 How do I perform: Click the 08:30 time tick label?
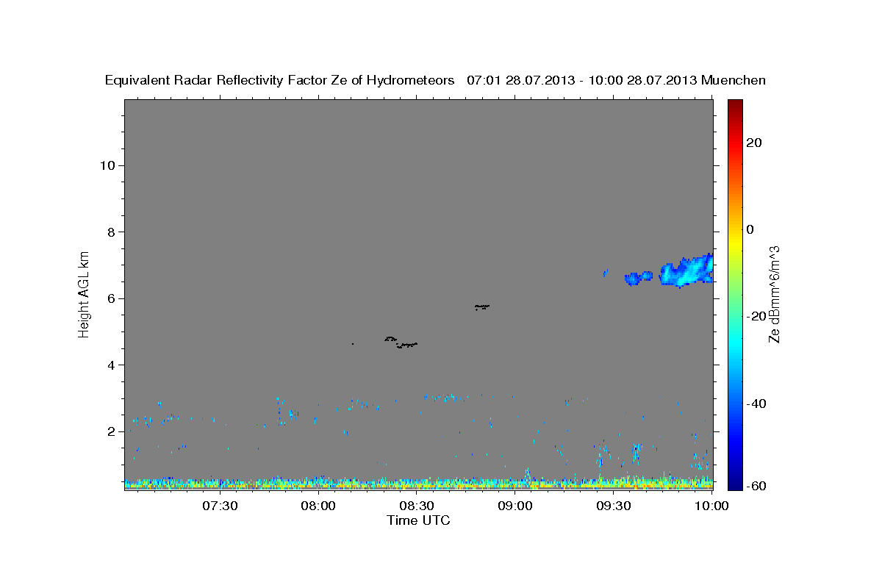pyautogui.click(x=417, y=506)
